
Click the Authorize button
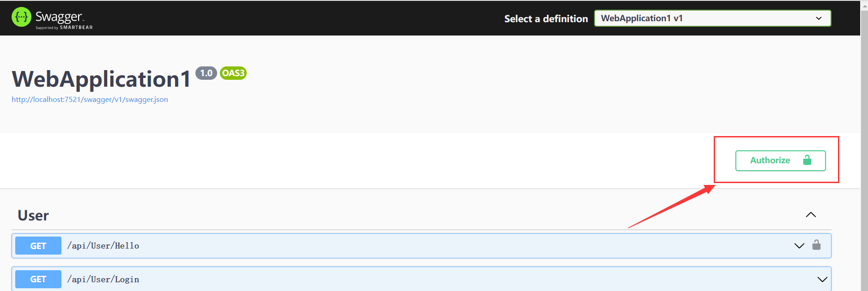(780, 160)
